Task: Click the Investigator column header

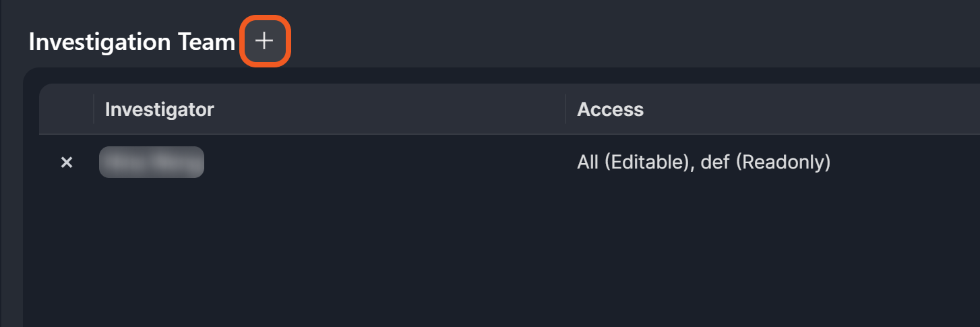Action: [159, 109]
